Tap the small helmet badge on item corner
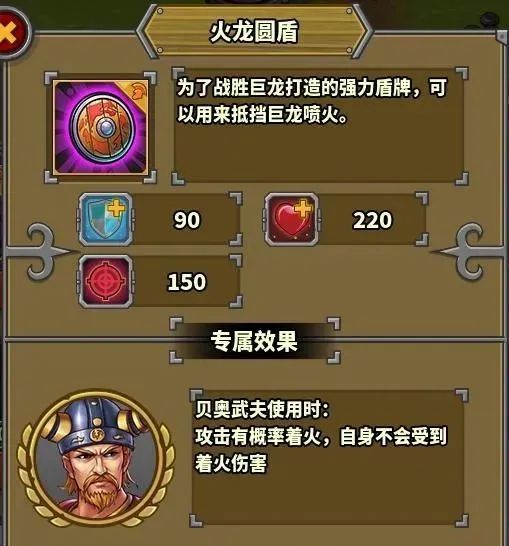 click(x=140, y=91)
